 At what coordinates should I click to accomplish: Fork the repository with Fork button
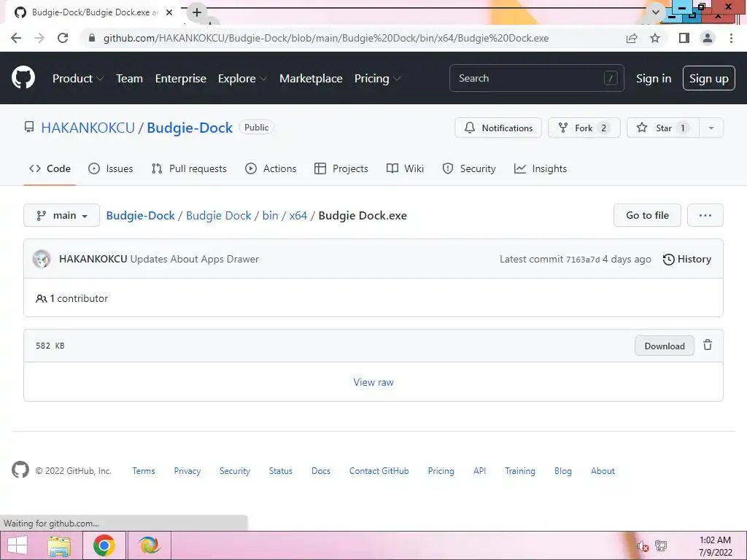click(x=584, y=128)
